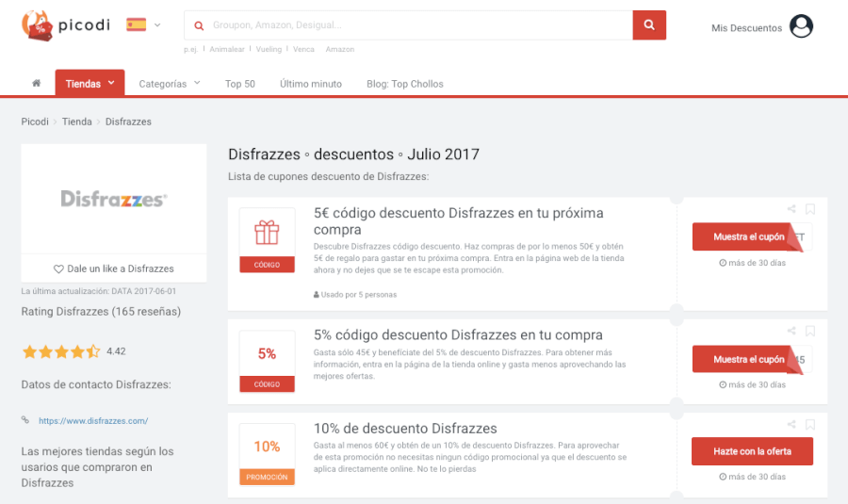Click the heart icon to like Disfrazzes
This screenshot has width=848, height=504.
[x=58, y=268]
